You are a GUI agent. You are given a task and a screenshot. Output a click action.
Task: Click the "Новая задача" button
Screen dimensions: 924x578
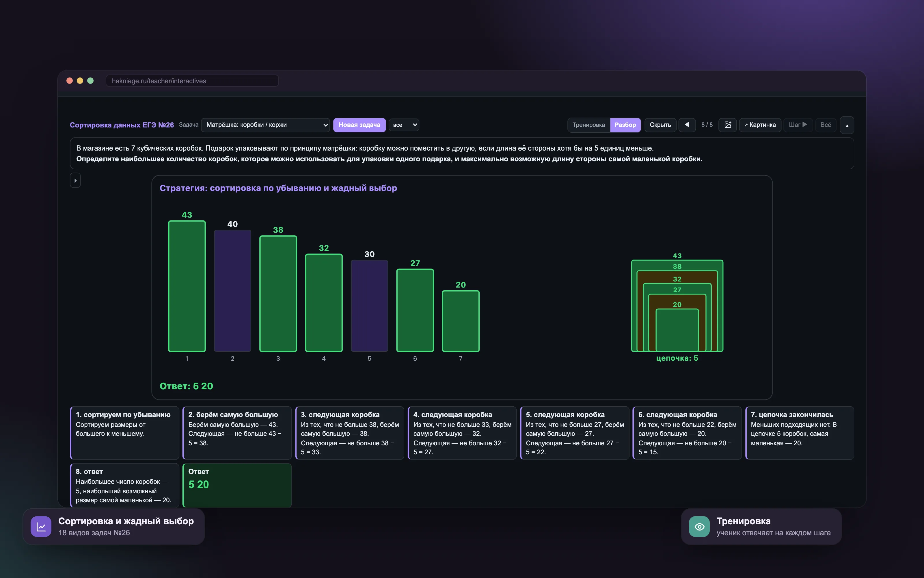(359, 125)
